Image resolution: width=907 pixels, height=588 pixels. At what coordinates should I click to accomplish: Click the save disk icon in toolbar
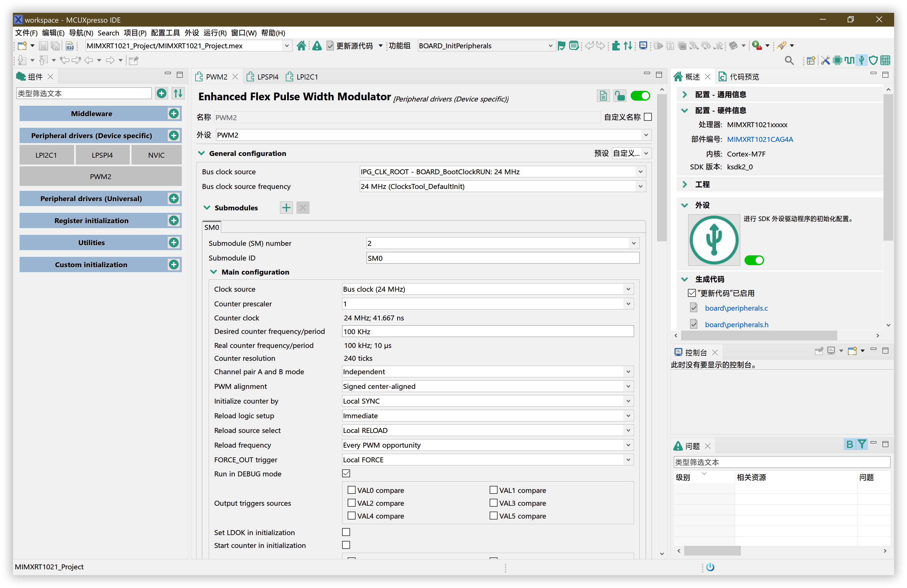tap(43, 46)
